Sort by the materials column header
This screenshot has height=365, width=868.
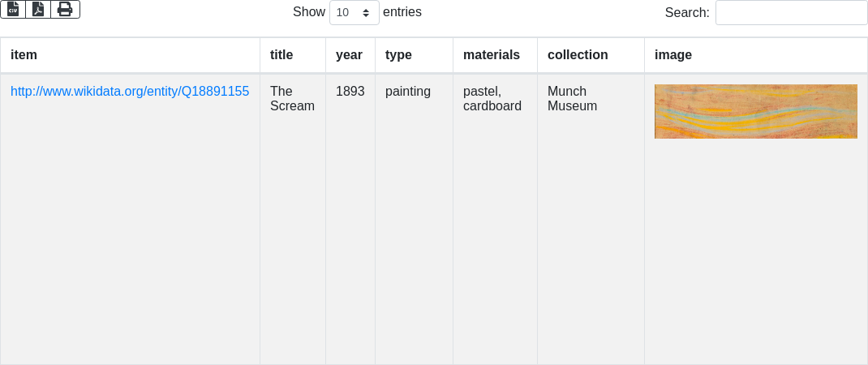click(491, 55)
